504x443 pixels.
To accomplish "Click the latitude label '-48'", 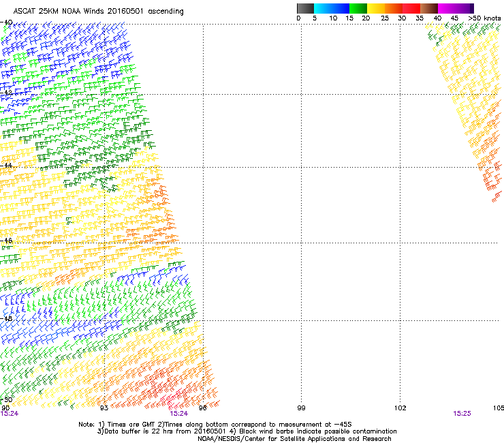I will coord(6,318).
